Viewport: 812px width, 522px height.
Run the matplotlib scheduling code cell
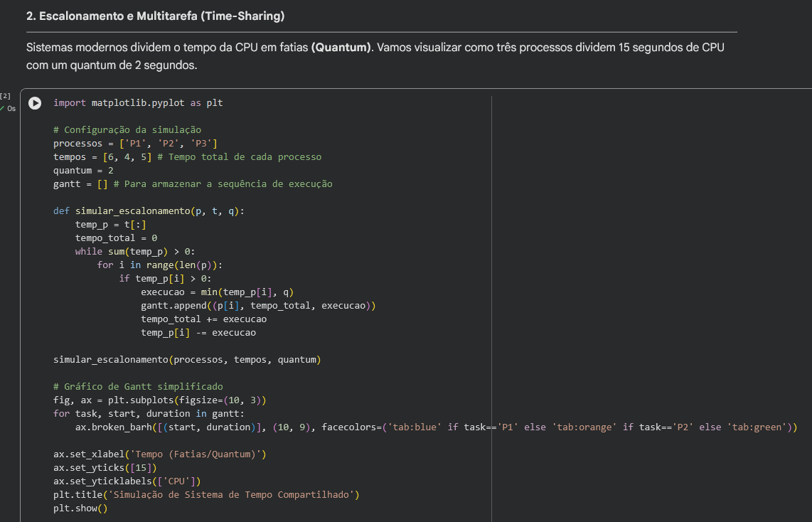(x=34, y=103)
